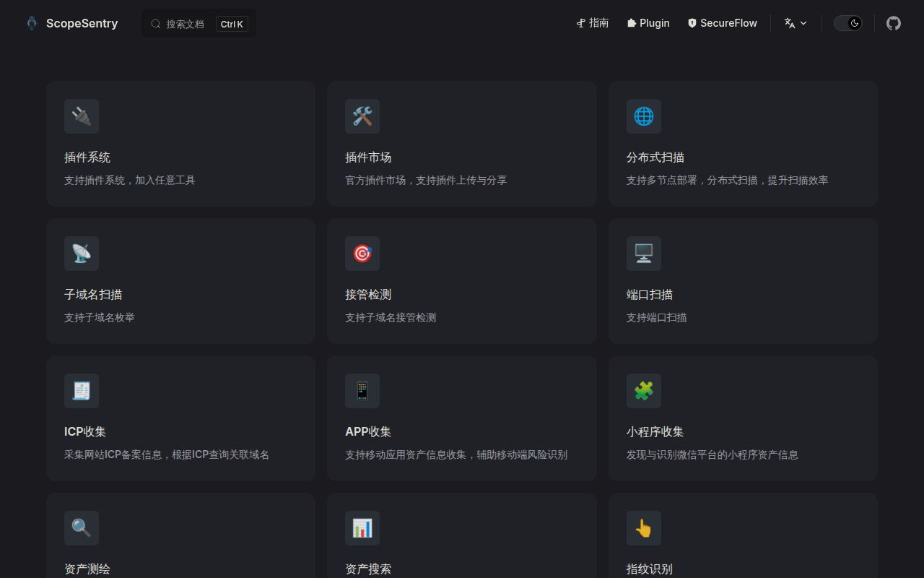Select the 插件系统 card title
Screen dimensions: 924x578
87,158
